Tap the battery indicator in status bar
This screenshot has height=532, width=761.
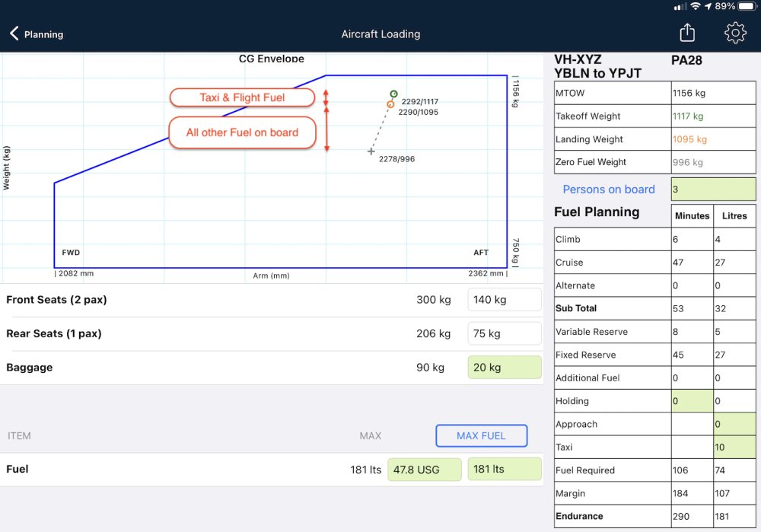click(747, 6)
